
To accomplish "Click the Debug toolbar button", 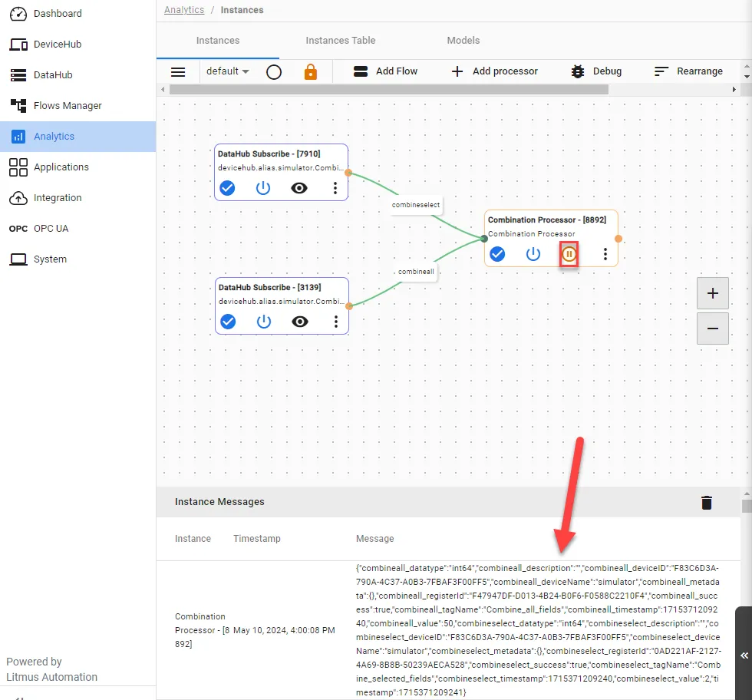I will [596, 71].
